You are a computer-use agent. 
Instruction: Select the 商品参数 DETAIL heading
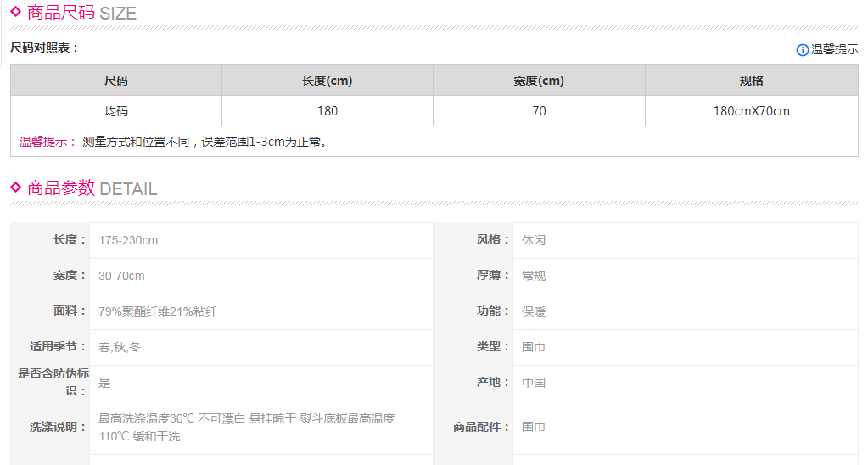coord(92,188)
